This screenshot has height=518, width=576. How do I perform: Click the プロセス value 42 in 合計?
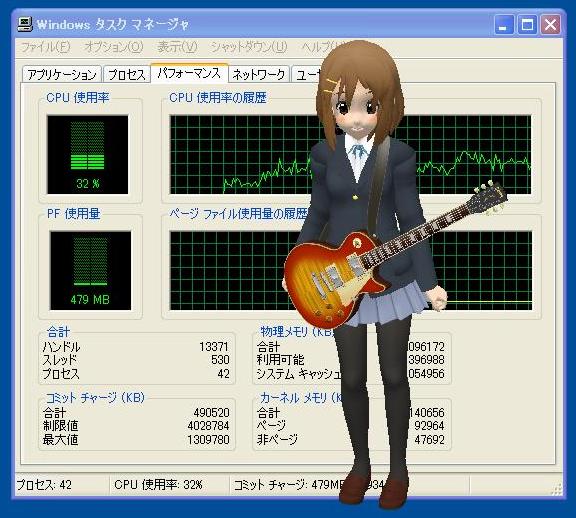[224, 374]
